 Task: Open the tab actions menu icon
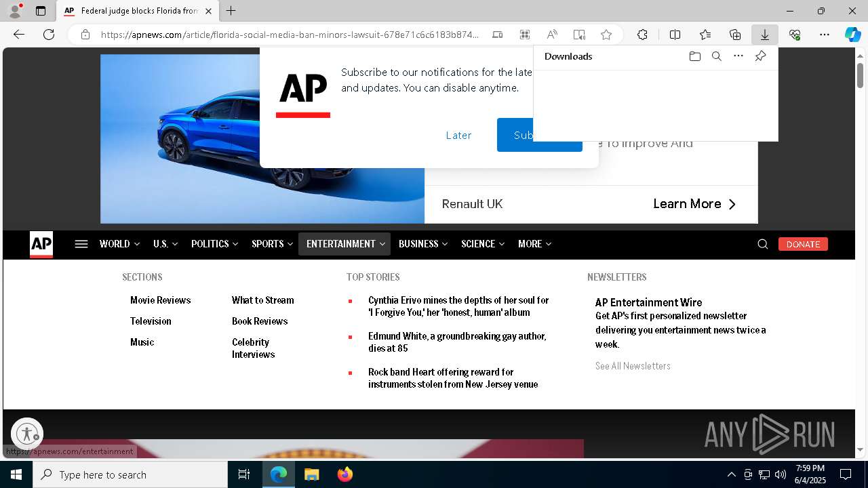(41, 11)
